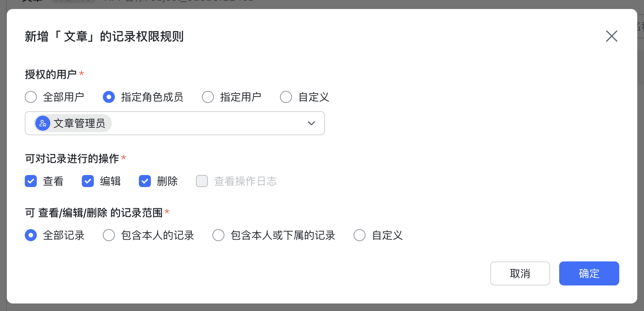Uncheck the 查看 checkbox
Image resolution: width=644 pixels, height=311 pixels.
[31, 181]
